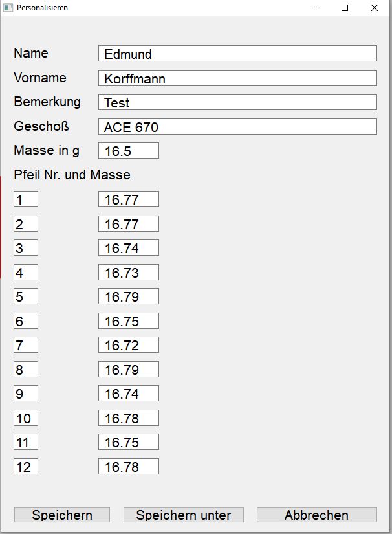Close the Personalisieren dialog window

click(x=375, y=8)
